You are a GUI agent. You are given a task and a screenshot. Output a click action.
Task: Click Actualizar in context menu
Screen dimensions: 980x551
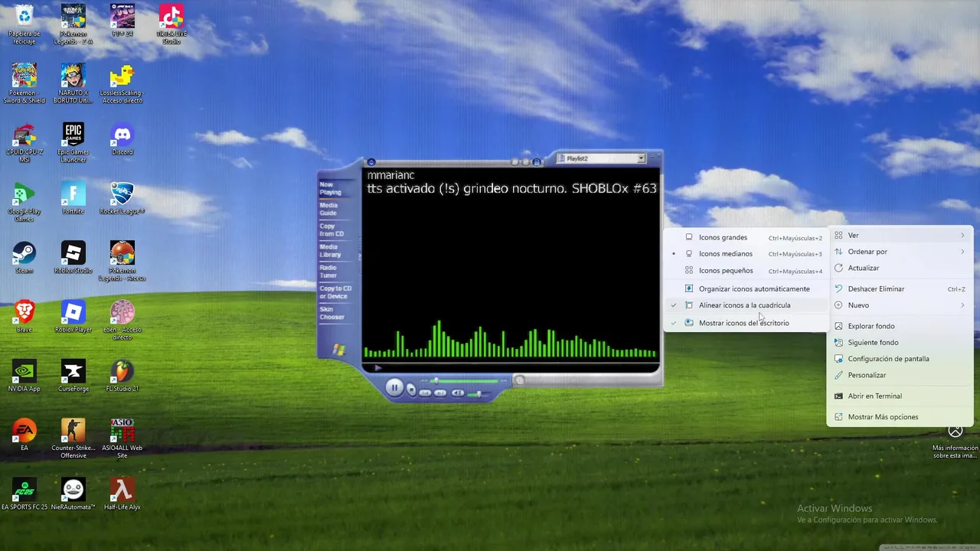(900, 268)
